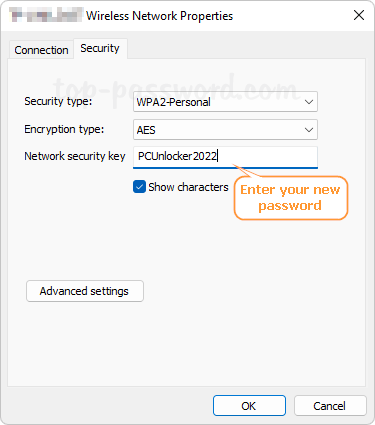Screen dimensions: 375x425
Task: Select the Security tab
Action: click(100, 48)
